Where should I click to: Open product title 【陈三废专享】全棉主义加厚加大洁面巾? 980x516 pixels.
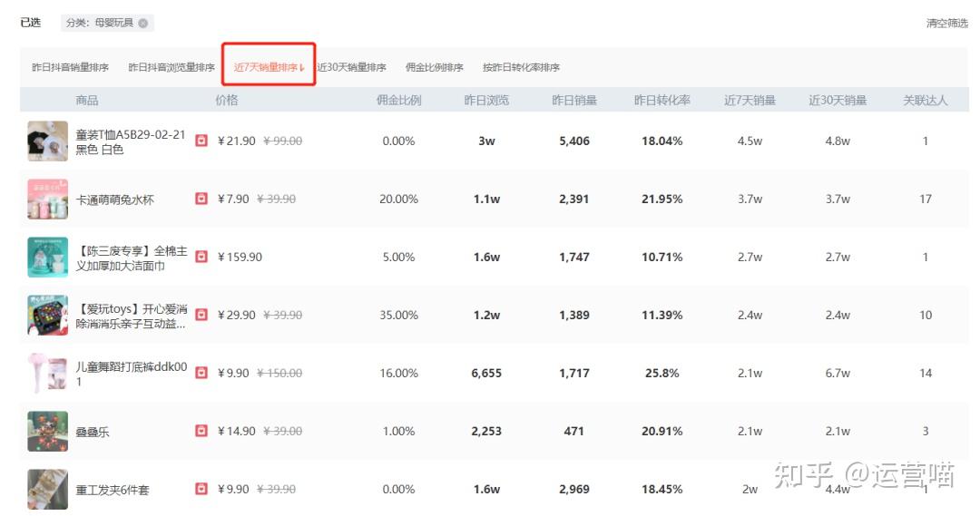click(x=132, y=258)
